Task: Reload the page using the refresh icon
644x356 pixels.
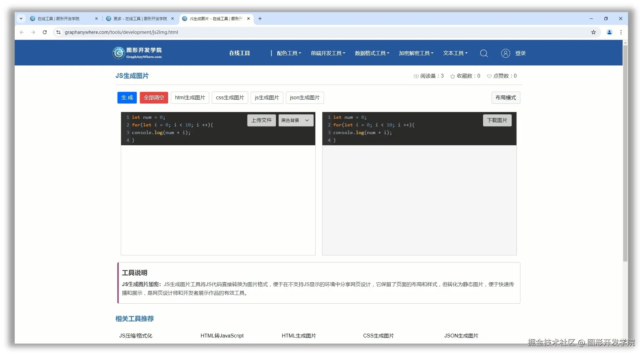Action: 45,32
